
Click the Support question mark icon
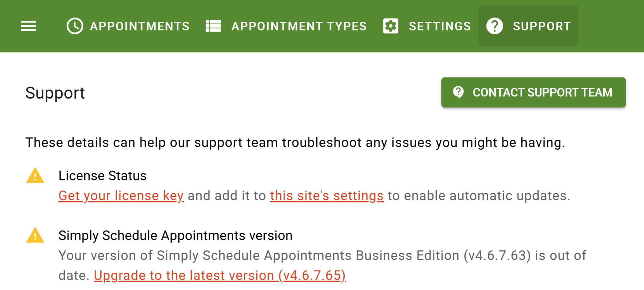tap(495, 26)
